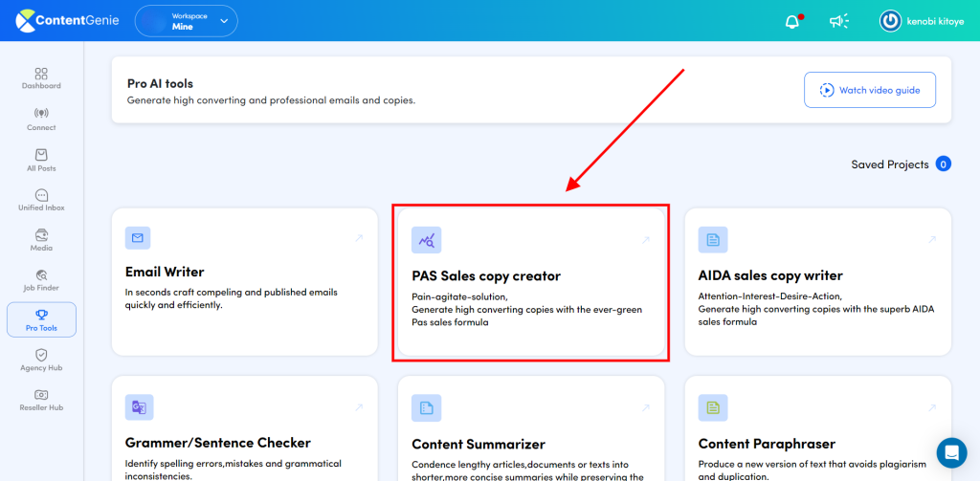Open the Email Writer tool title
Viewport: 980px width, 481px height.
165,272
